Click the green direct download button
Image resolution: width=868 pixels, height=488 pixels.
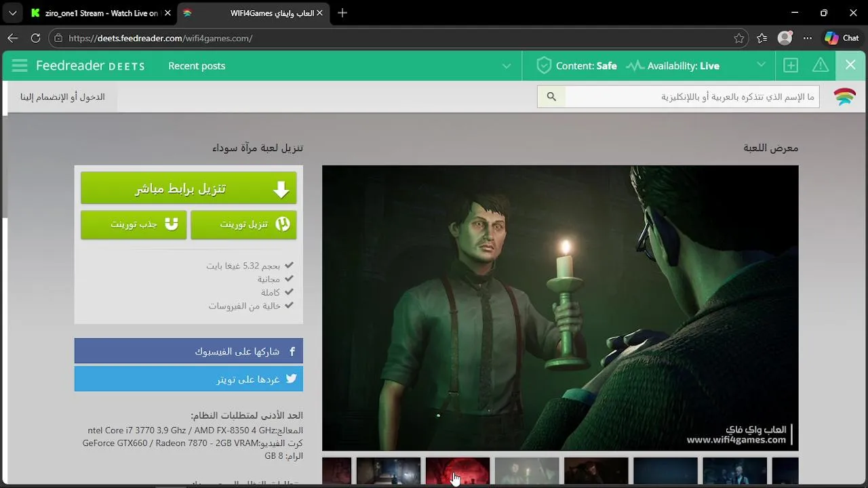tap(189, 188)
